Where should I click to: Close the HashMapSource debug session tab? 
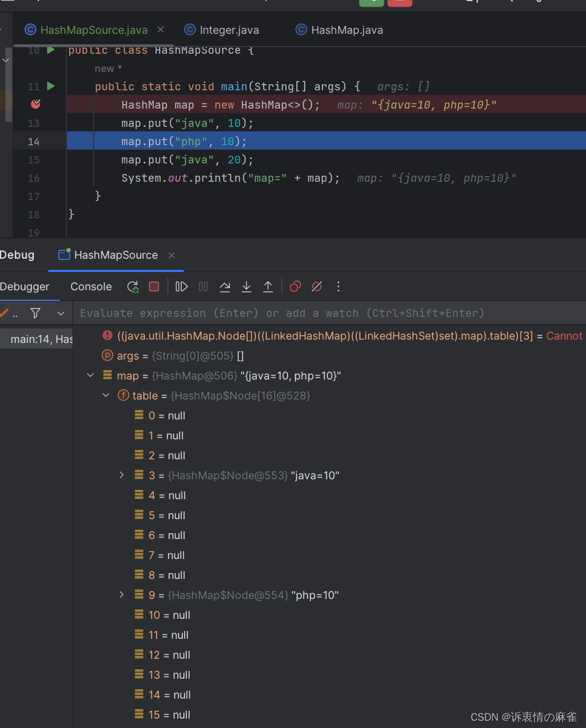[x=172, y=255]
